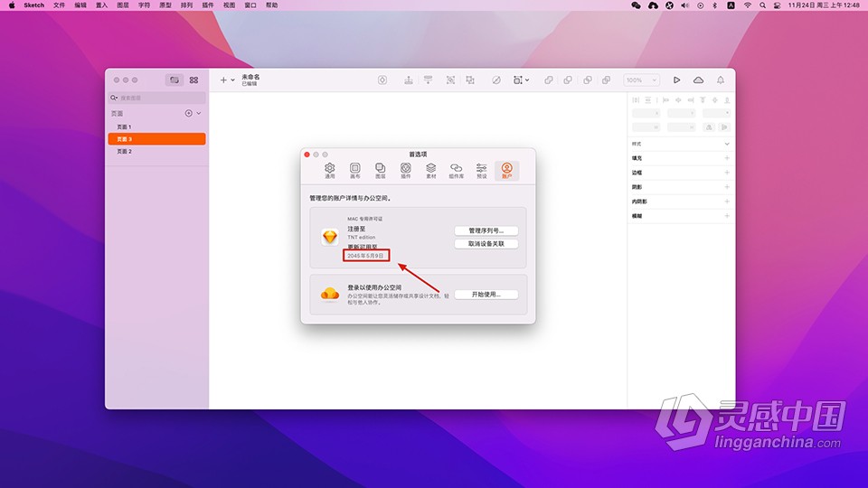868x488 pixels.
Task: Click the Send Backward toolbar icon
Action: click(428, 80)
